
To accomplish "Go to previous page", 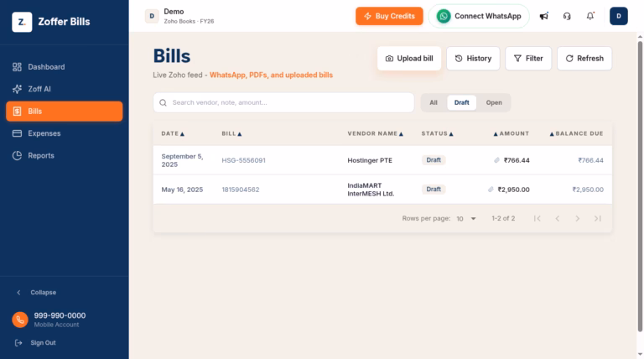I will 558,219.
